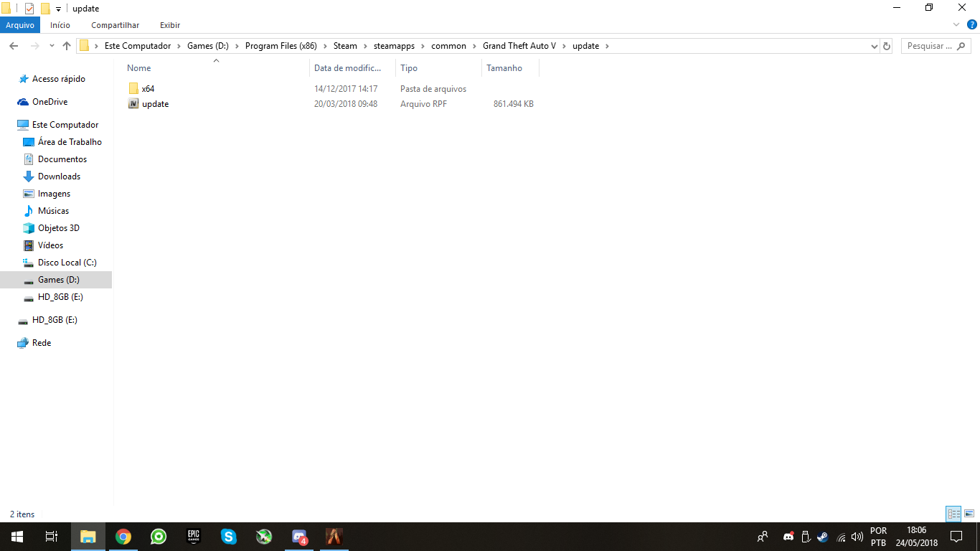Click 'common' breadcrumb
The width and height of the screenshot is (980, 551).
point(448,46)
